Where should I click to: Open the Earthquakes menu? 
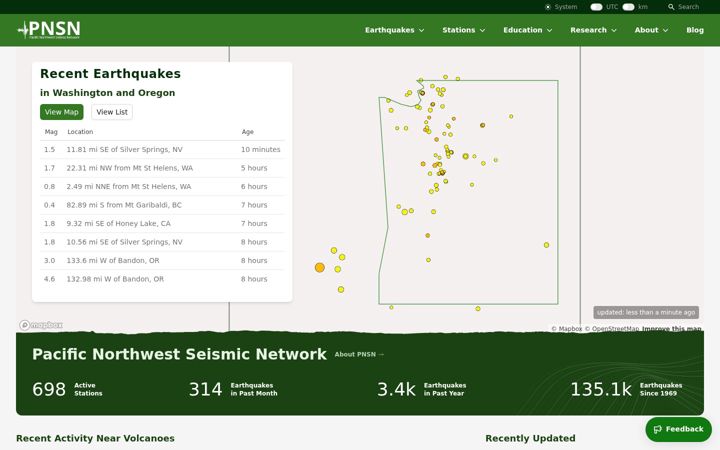coord(394,30)
